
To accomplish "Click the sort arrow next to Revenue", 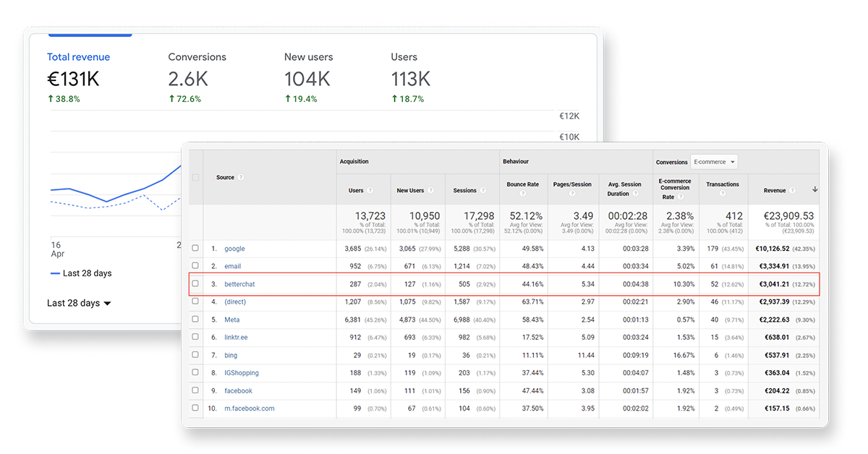I will pos(815,190).
